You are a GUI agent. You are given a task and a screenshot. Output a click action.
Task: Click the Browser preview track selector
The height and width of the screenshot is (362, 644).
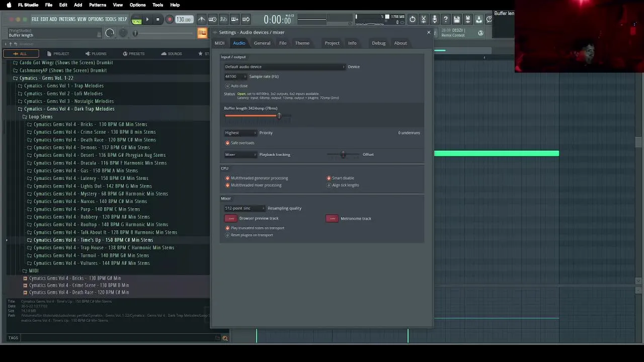230,218
